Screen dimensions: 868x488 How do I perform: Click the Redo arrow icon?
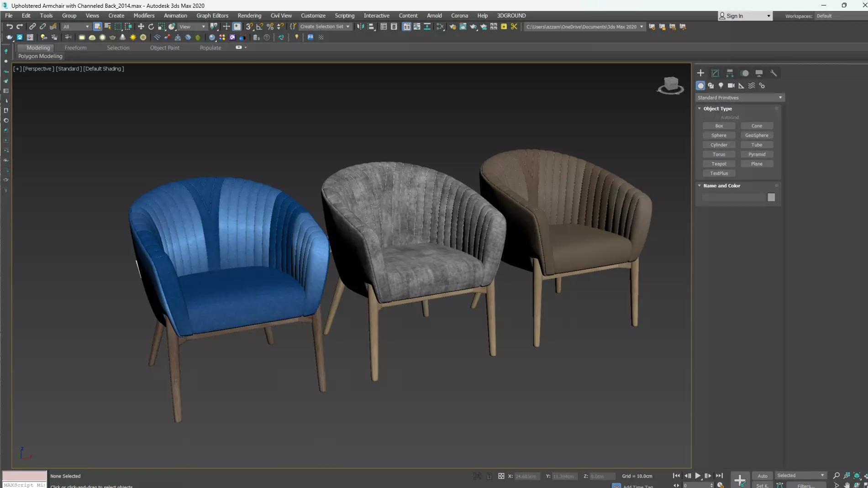(19, 26)
